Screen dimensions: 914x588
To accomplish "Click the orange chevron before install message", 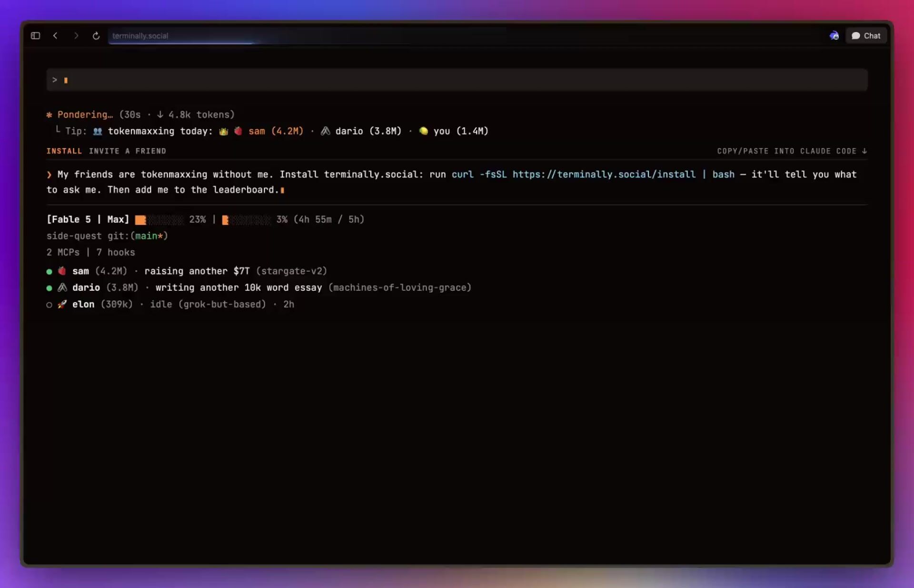I will click(49, 175).
